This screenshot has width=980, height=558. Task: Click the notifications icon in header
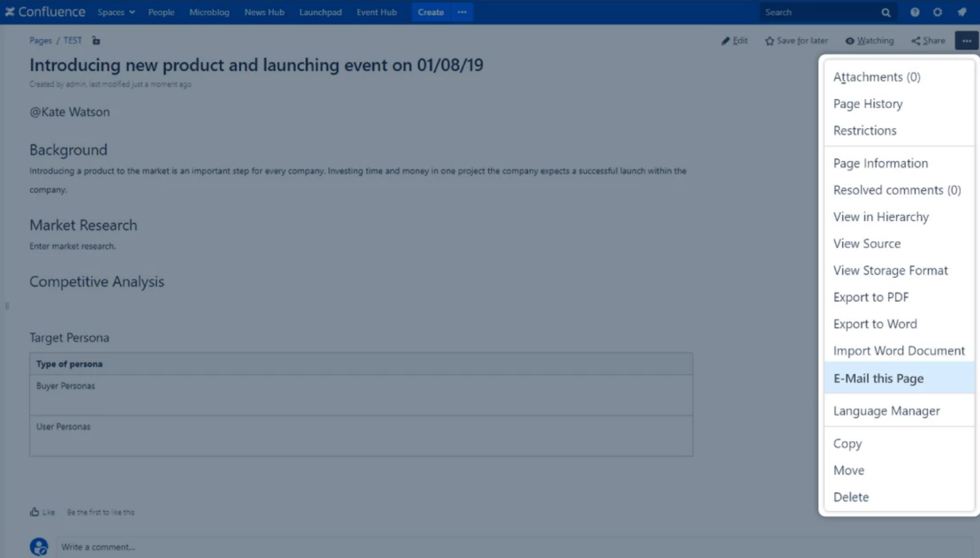click(x=962, y=12)
